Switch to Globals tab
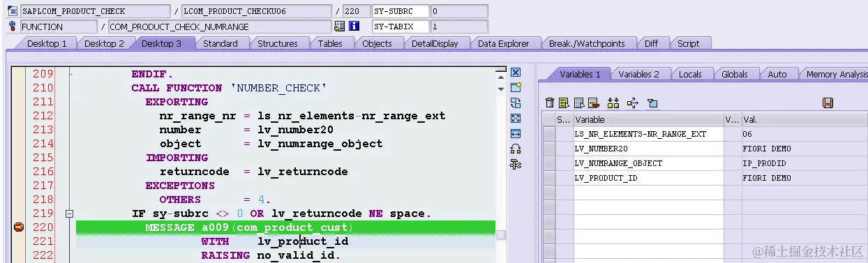The width and height of the screenshot is (868, 263). click(x=735, y=74)
